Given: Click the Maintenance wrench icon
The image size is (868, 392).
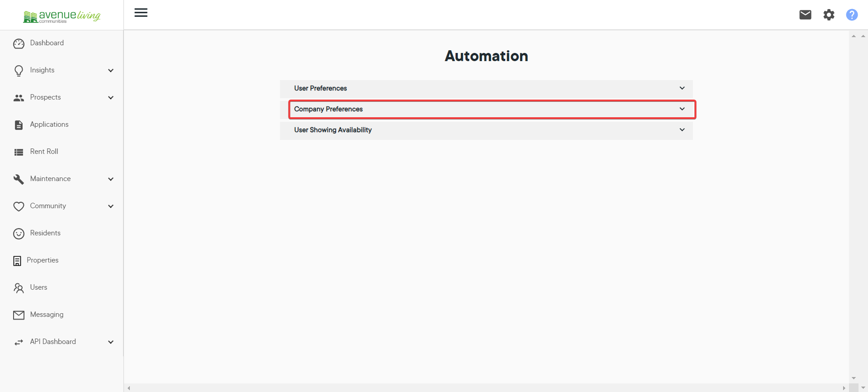Looking at the screenshot, I should 19,179.
